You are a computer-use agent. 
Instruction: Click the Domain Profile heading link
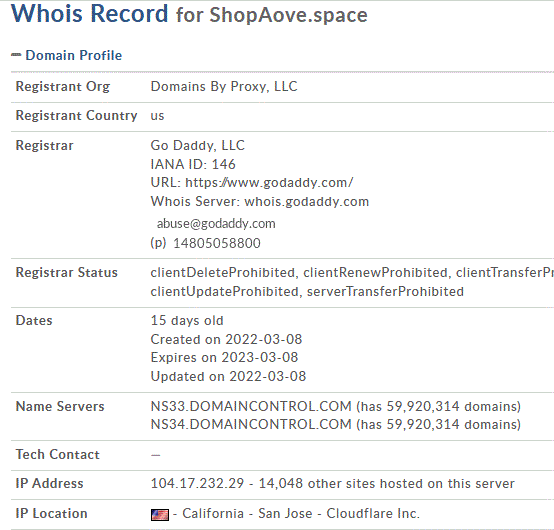(x=73, y=55)
